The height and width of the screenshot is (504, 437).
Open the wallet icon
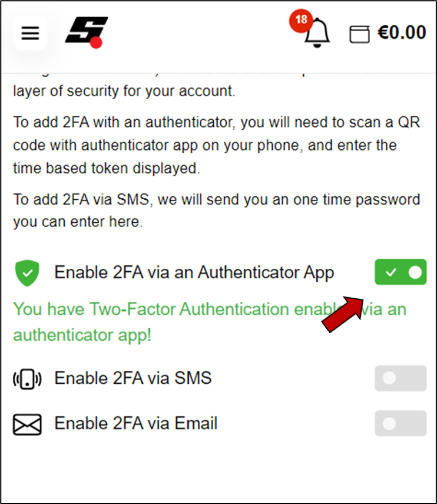[359, 34]
